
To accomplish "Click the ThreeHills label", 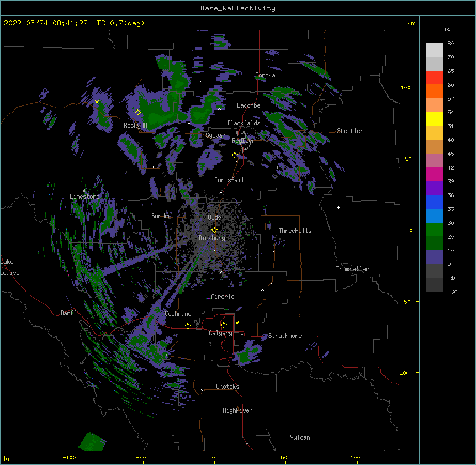I will pos(295,231).
